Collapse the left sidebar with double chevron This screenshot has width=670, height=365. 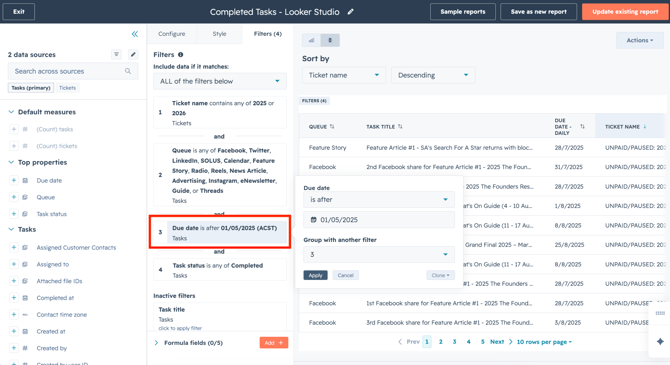pos(135,34)
